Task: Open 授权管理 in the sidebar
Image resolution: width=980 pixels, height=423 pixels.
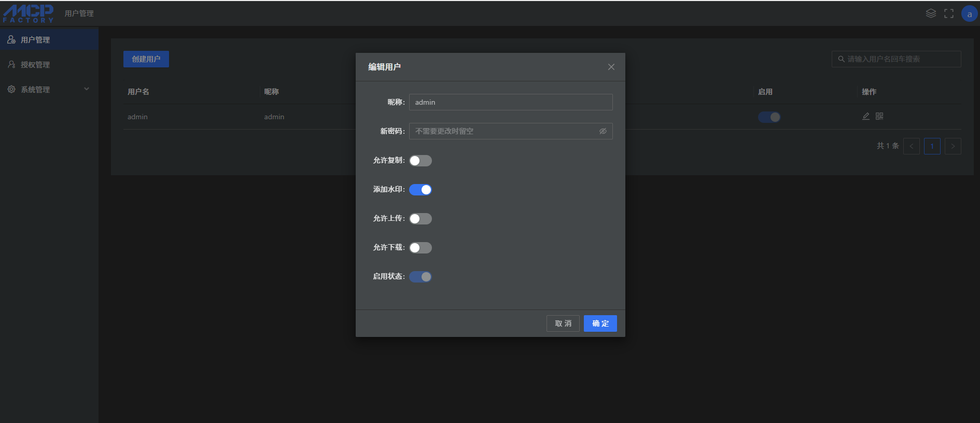Action: [x=35, y=65]
